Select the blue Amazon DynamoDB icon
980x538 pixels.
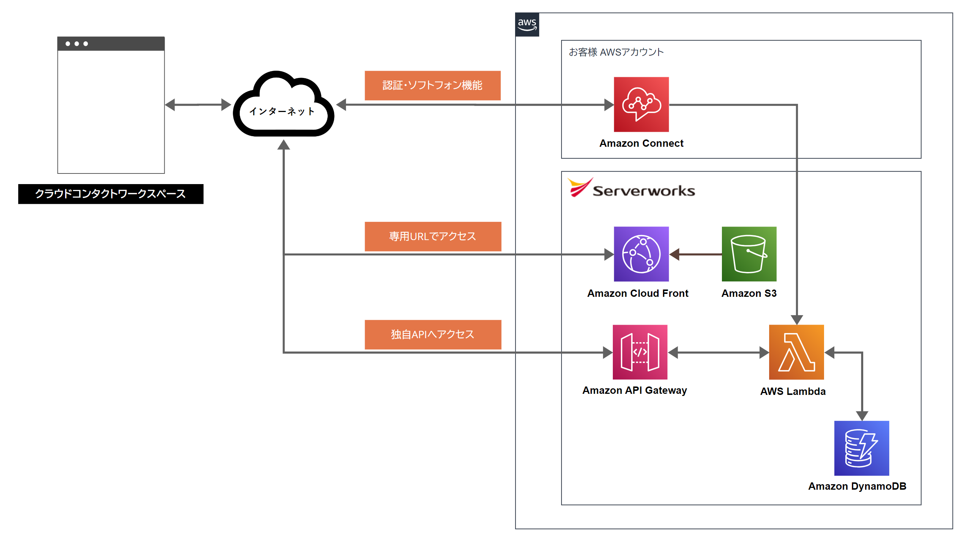pyautogui.click(x=861, y=448)
